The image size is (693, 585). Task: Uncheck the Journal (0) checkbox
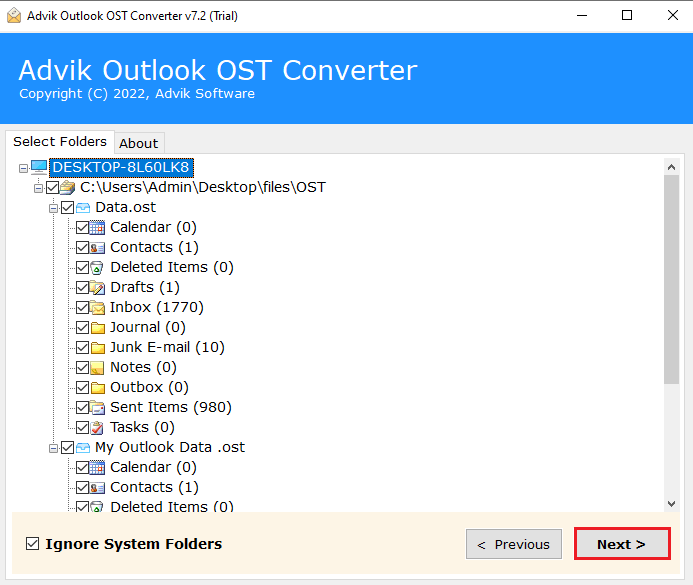(x=83, y=327)
